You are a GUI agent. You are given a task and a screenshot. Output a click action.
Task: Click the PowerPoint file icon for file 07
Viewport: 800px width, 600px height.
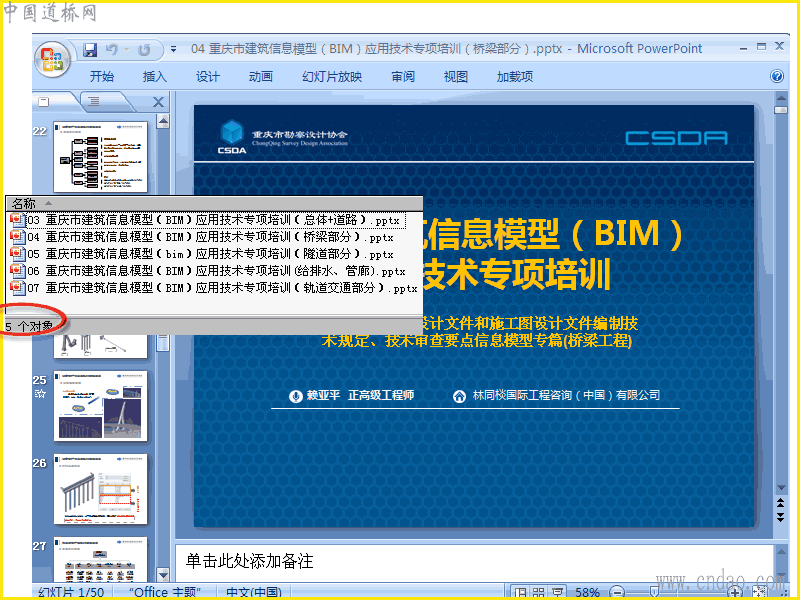click(x=17, y=288)
